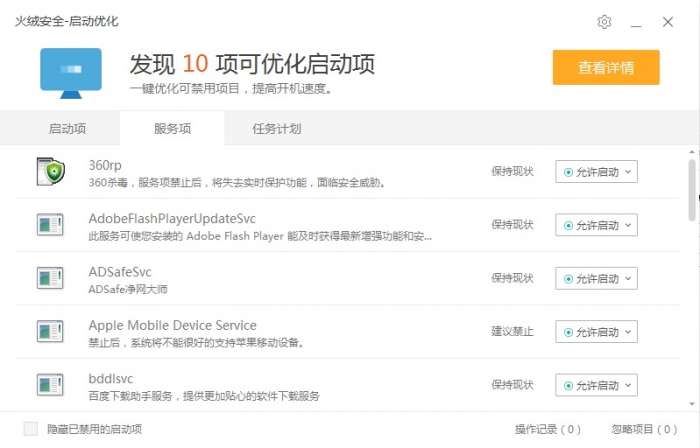Click the orange 查看详情 button
The height and width of the screenshot is (448, 700).
click(606, 68)
